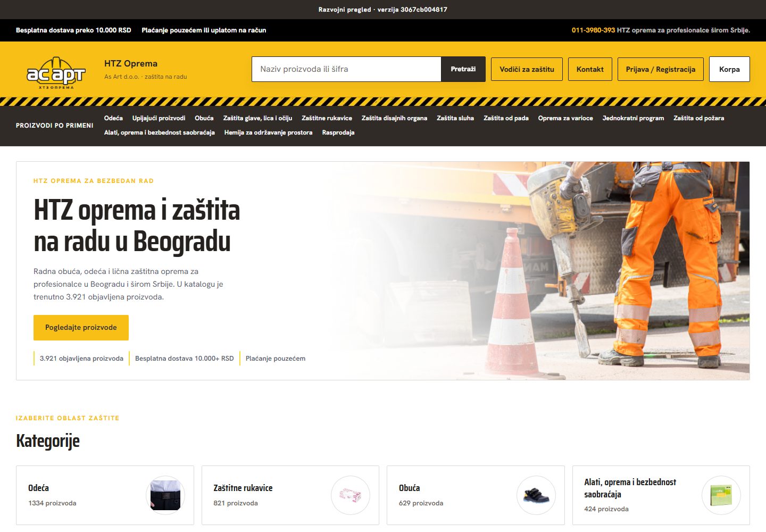Open the Kontakt page
The width and height of the screenshot is (766, 532).
(590, 69)
